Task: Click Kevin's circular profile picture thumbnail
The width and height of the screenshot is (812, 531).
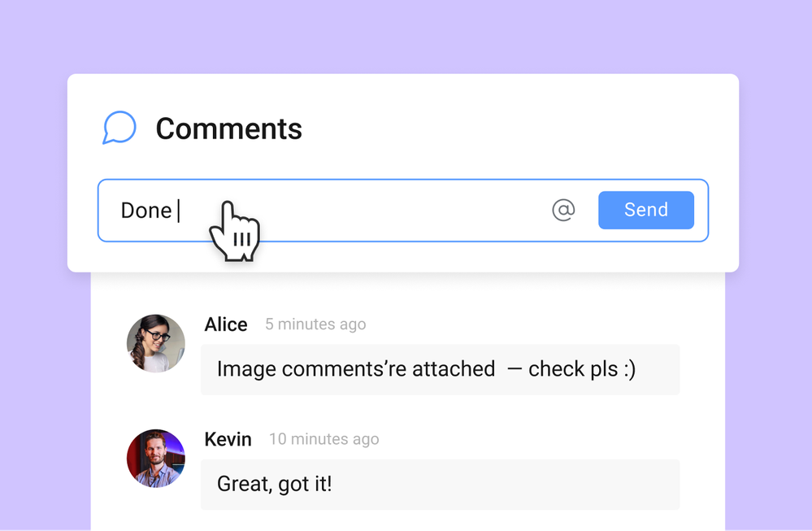Action: (155, 459)
